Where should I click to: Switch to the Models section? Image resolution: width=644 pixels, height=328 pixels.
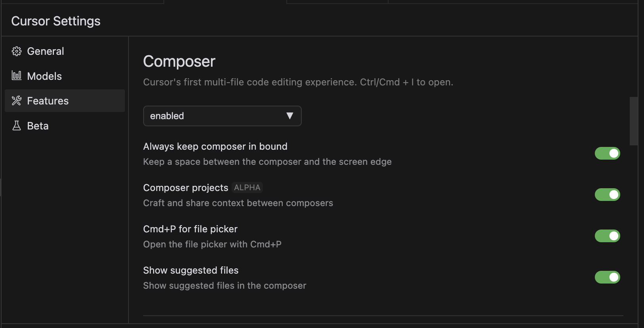(44, 76)
